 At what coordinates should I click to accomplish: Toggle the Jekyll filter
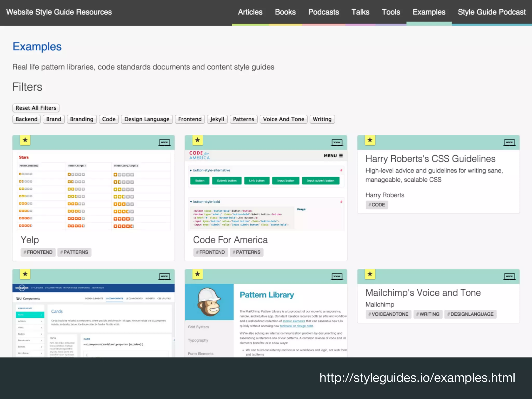pyautogui.click(x=217, y=119)
